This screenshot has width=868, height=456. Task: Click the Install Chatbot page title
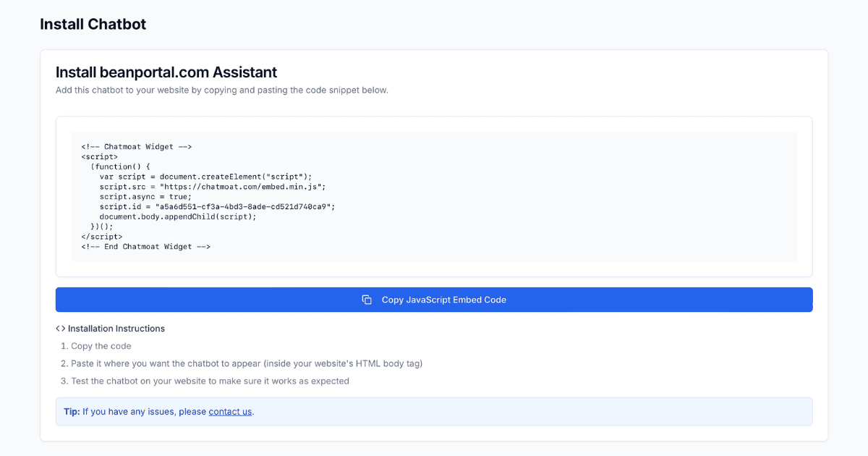(x=93, y=24)
